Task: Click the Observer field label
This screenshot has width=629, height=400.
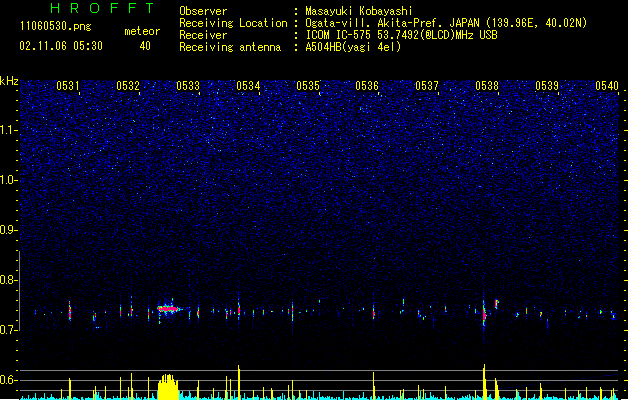Action: tap(203, 11)
